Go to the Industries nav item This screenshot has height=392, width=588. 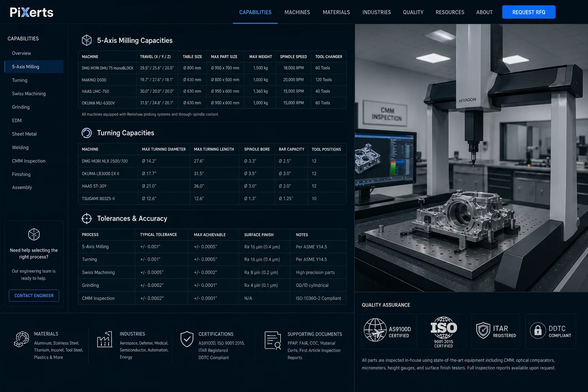click(377, 12)
